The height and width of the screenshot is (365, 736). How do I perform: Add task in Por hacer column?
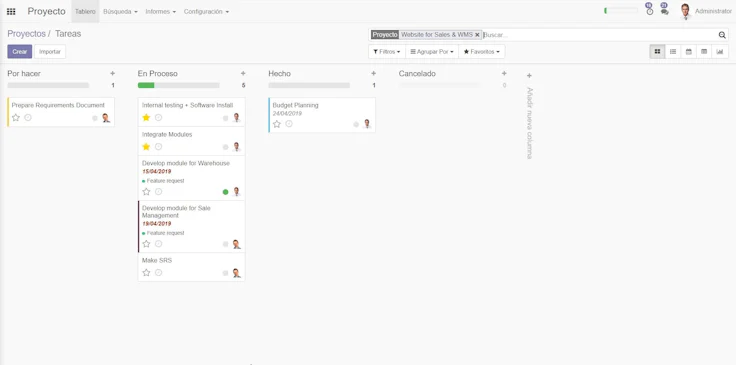click(112, 74)
